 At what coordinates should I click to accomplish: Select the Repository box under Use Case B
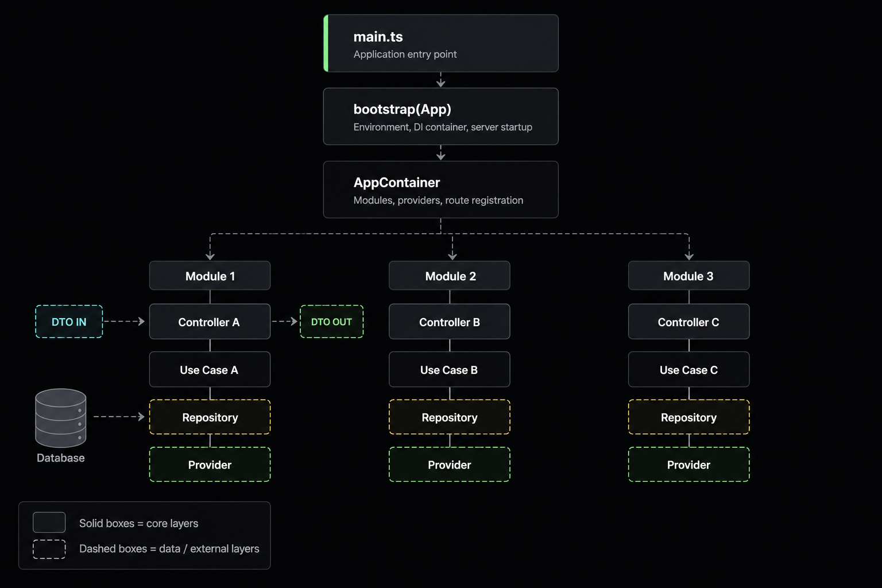(450, 417)
